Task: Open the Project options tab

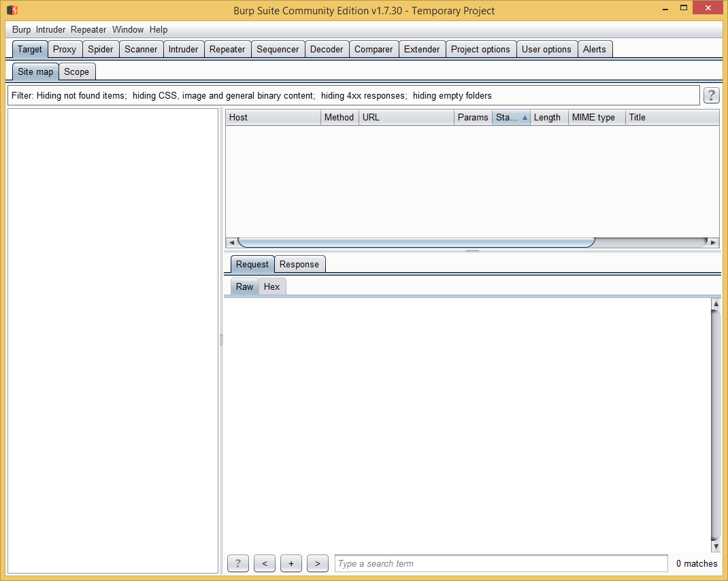Action: click(480, 49)
